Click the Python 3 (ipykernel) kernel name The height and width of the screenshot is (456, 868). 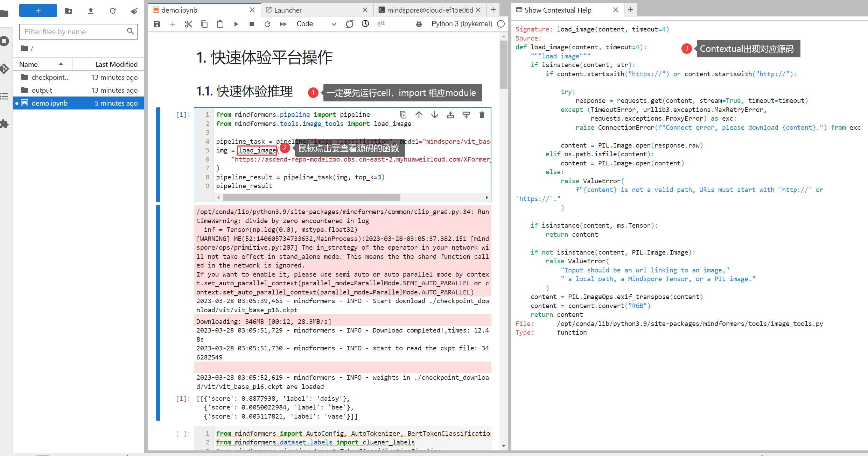coord(461,24)
